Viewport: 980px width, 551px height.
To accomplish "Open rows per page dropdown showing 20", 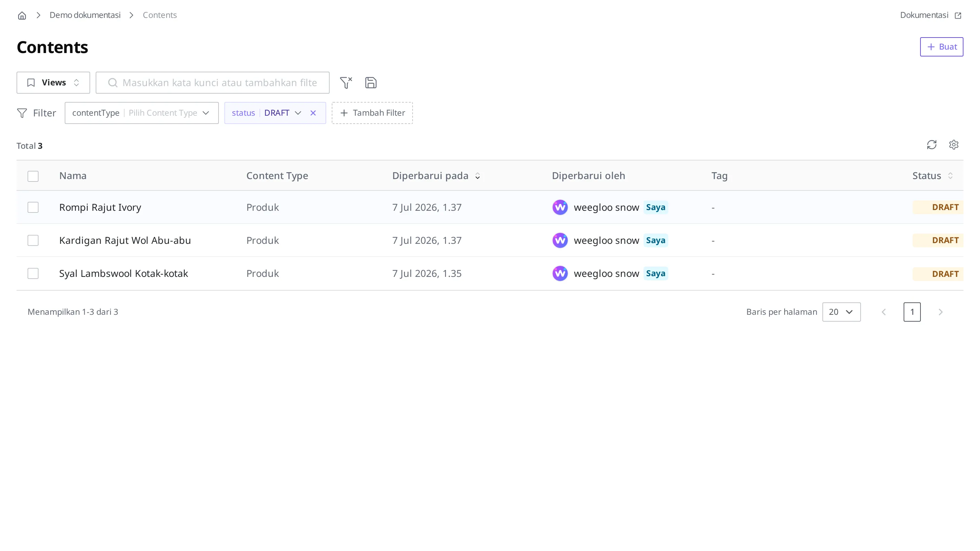I will point(841,312).
